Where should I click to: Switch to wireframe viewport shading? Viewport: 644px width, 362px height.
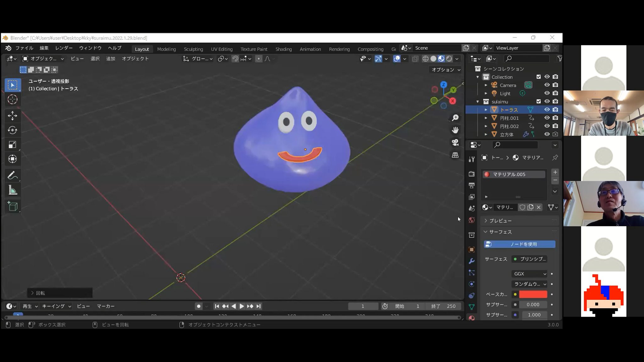[x=425, y=59]
